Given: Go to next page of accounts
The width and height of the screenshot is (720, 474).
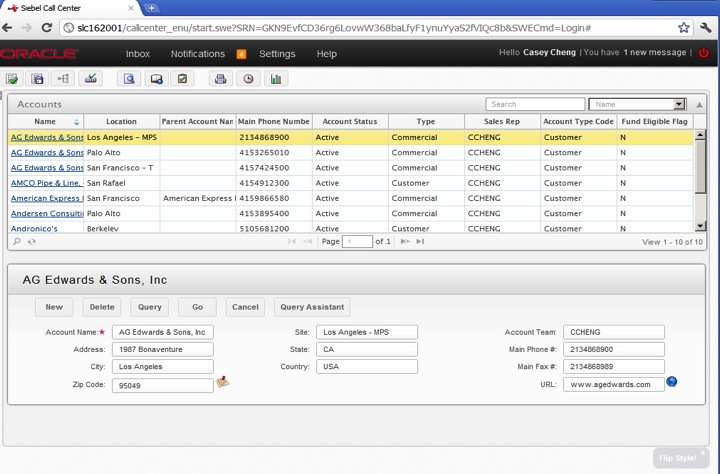Looking at the screenshot, I should pos(405,241).
